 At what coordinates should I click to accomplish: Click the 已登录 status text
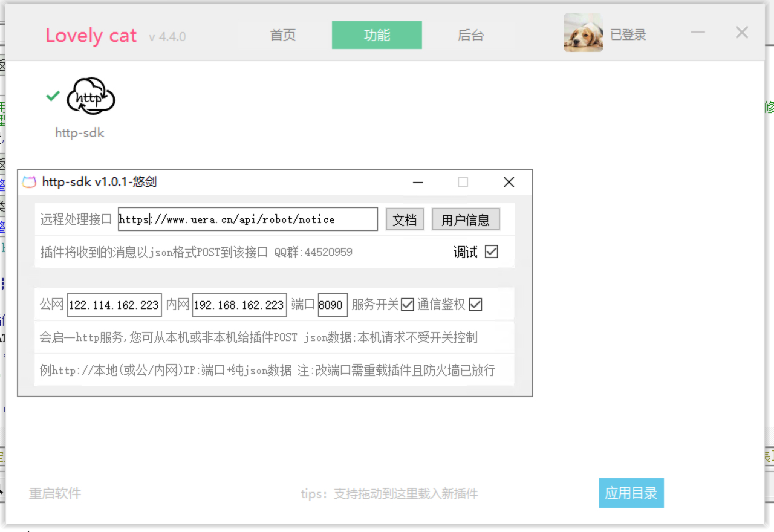628,35
